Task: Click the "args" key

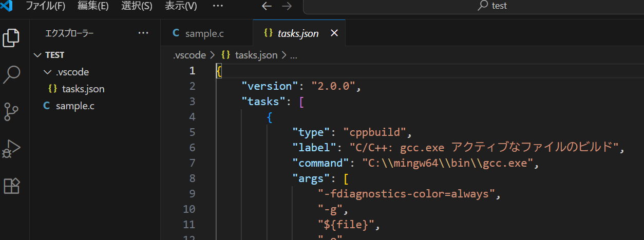Action: point(311,178)
